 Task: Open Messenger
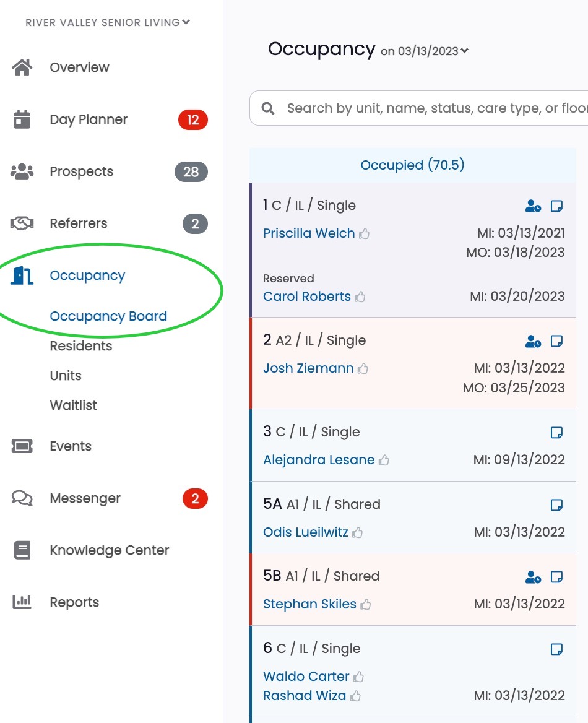(x=85, y=498)
